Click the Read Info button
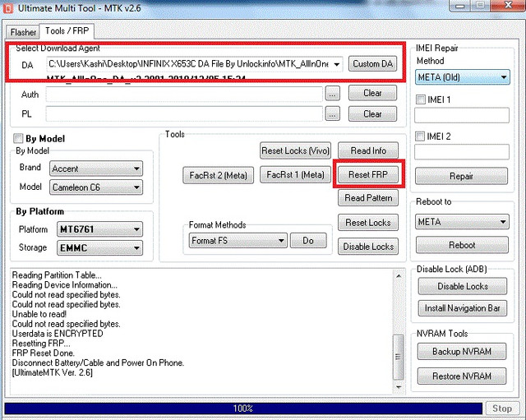This screenshot has height=420, width=526. pos(368,150)
